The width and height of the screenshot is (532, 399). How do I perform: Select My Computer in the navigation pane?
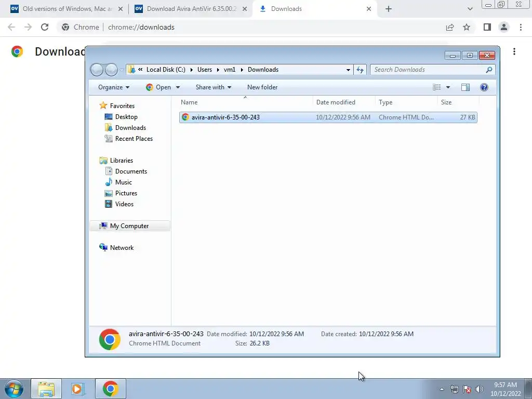[x=129, y=226]
